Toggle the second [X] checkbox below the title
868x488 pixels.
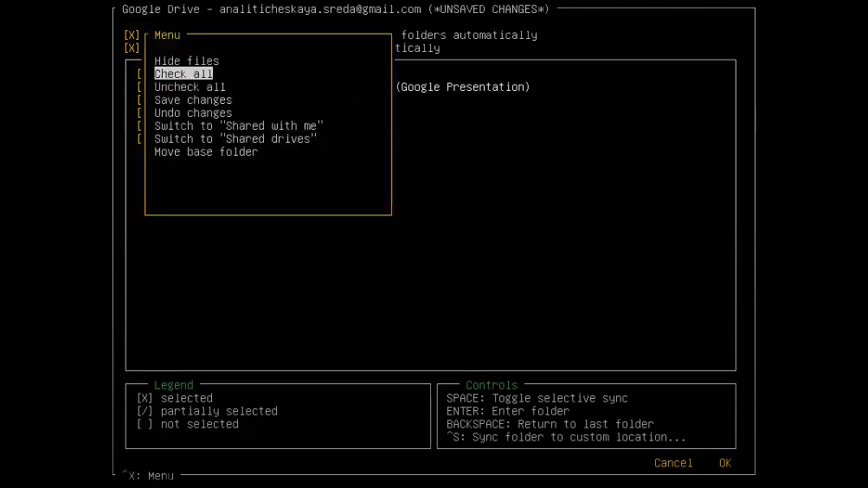132,48
